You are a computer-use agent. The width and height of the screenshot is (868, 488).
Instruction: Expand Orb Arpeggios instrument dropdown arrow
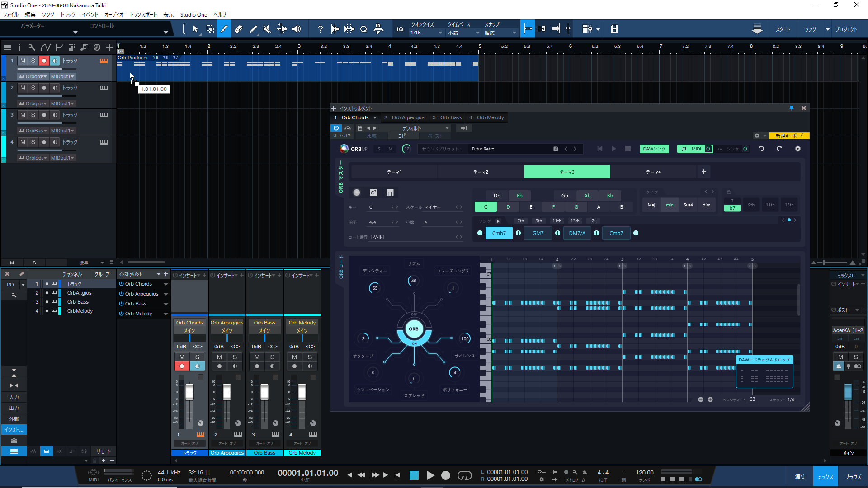point(166,294)
